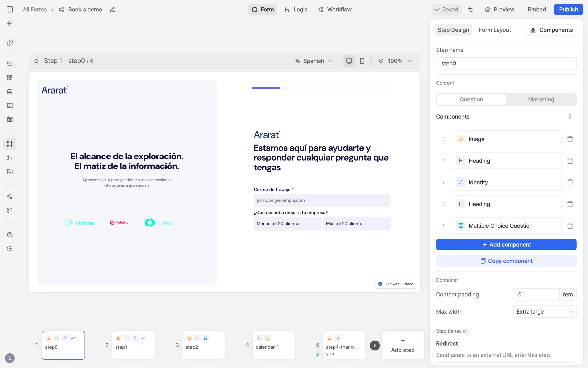Switch to desktop preview mode
The image size is (588, 368).
pos(349,61)
